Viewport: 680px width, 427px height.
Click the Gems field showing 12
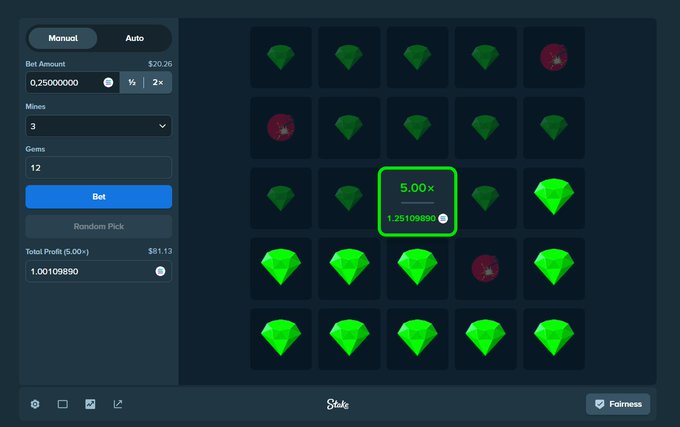(98, 168)
